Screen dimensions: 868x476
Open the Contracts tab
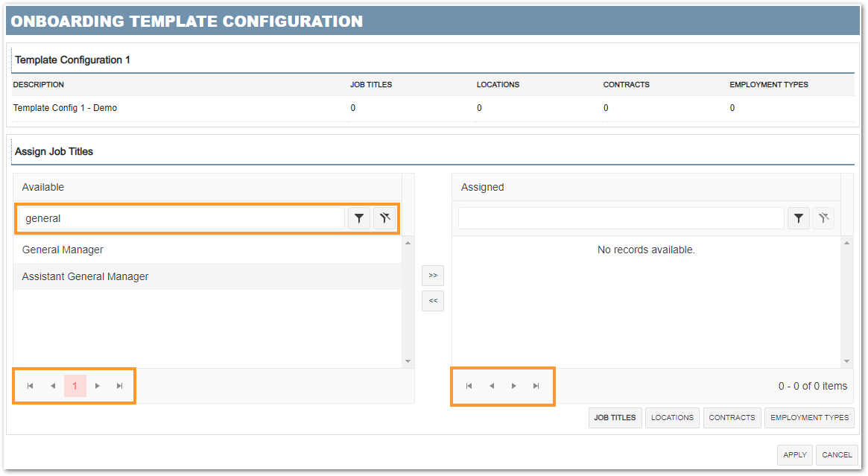click(x=732, y=418)
